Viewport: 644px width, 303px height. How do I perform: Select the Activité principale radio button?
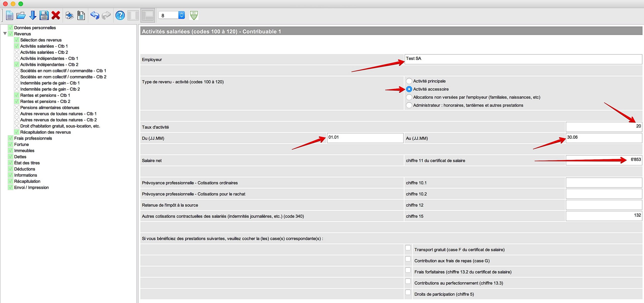(409, 81)
